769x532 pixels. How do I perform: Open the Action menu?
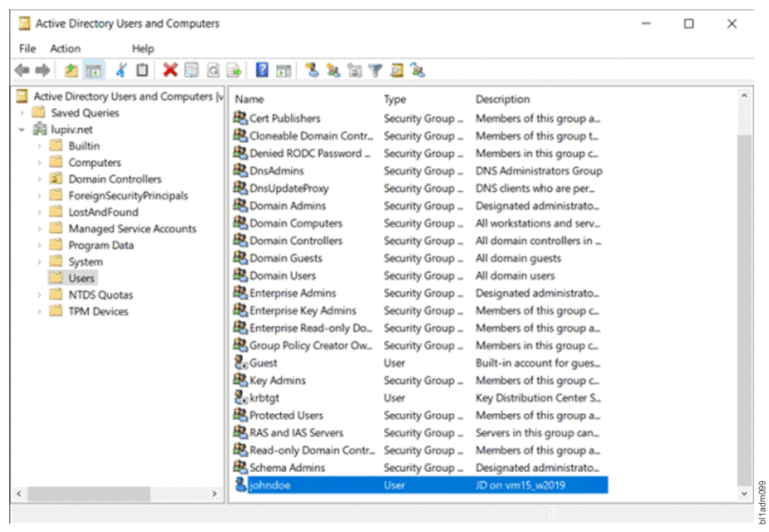click(66, 48)
